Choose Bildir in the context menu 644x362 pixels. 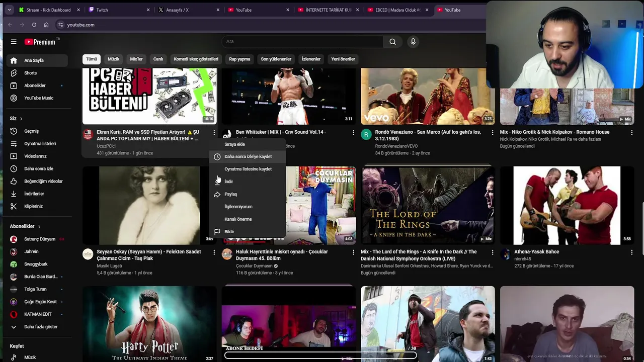click(x=248, y=232)
